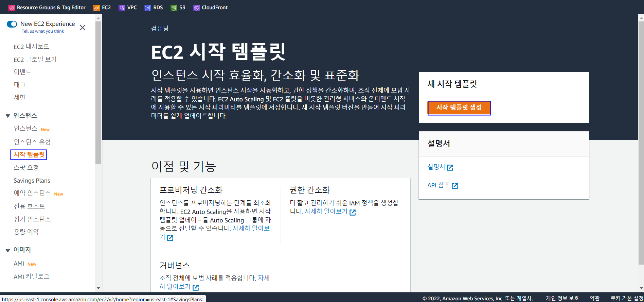Collapse the 인스턴스 section triangle
Viewport: 644px width, 302px height.
[x=8, y=116]
